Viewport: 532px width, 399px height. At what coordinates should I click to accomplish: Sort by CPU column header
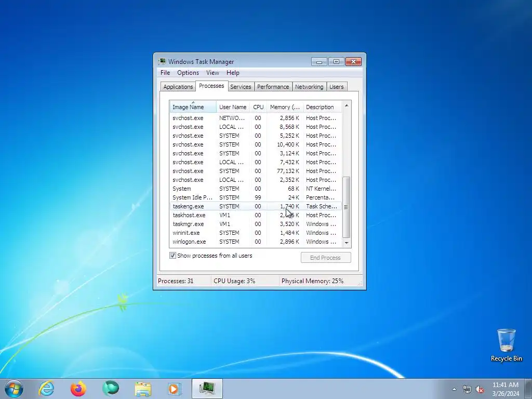[258, 107]
